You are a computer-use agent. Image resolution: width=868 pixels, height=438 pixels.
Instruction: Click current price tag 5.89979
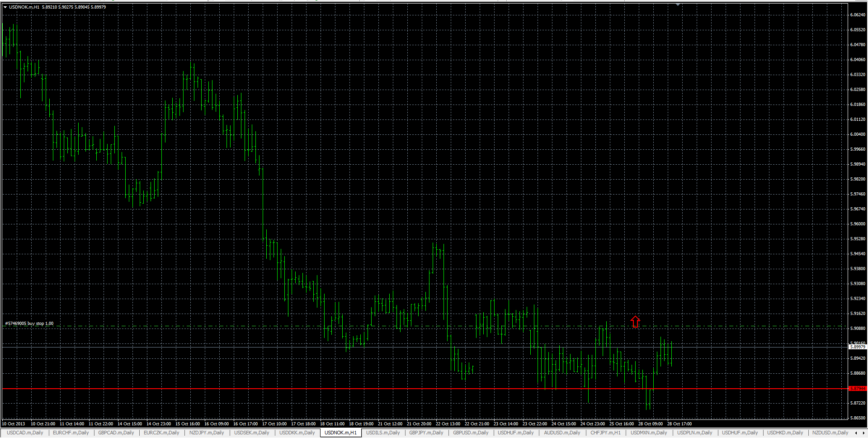click(x=858, y=347)
